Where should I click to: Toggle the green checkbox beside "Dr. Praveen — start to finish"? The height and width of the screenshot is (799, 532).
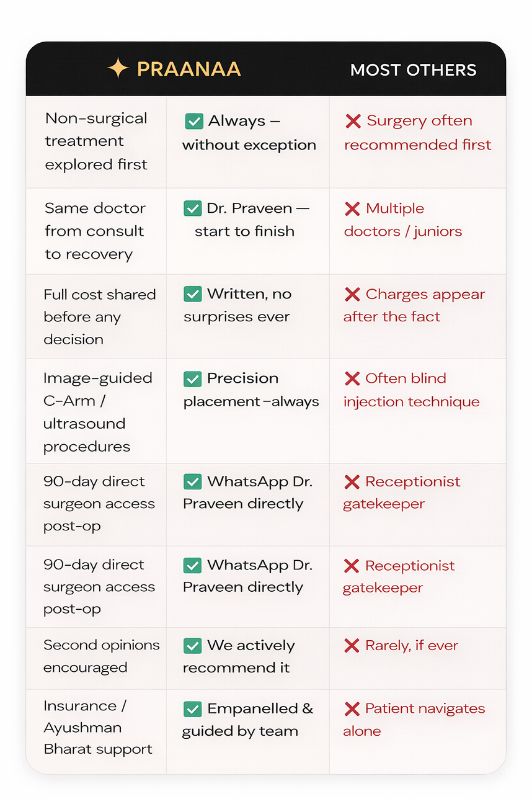(193, 208)
